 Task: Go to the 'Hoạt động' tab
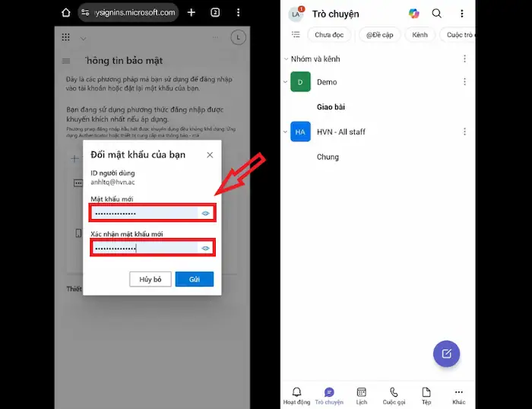(296, 394)
